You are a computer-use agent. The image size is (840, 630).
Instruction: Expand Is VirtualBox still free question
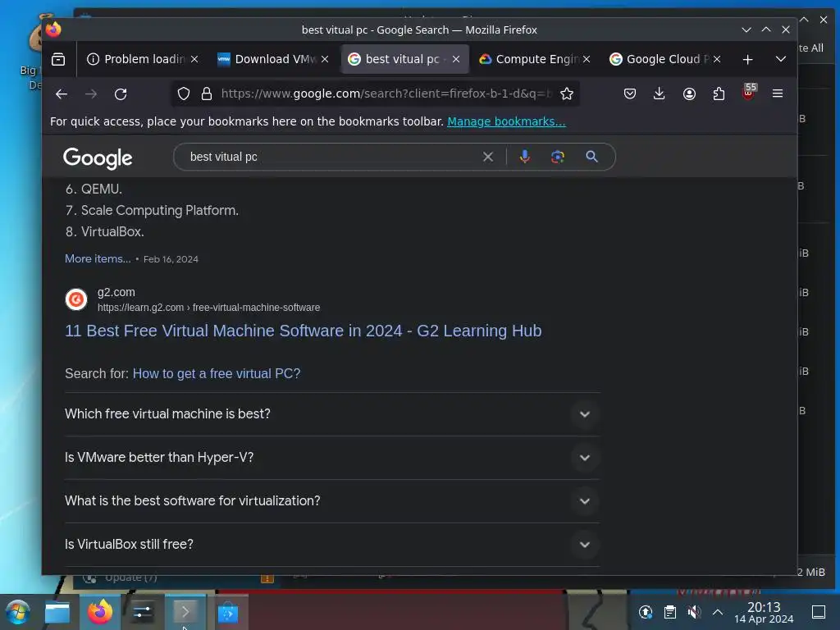331,545
